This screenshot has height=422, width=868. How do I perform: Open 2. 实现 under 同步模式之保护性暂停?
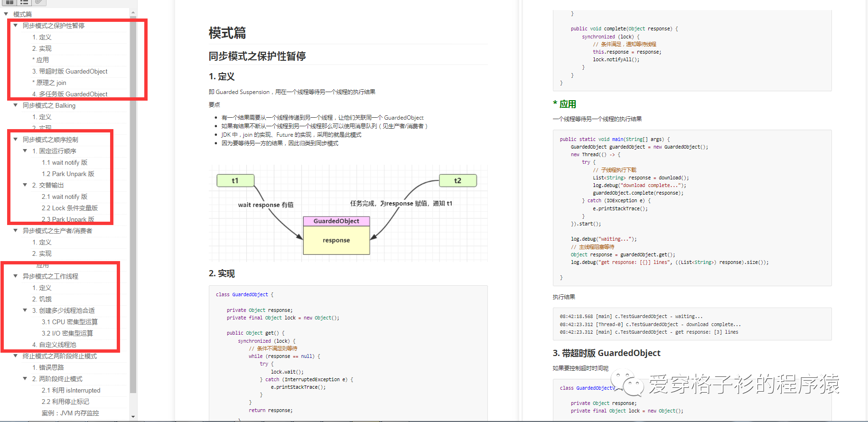(42, 48)
